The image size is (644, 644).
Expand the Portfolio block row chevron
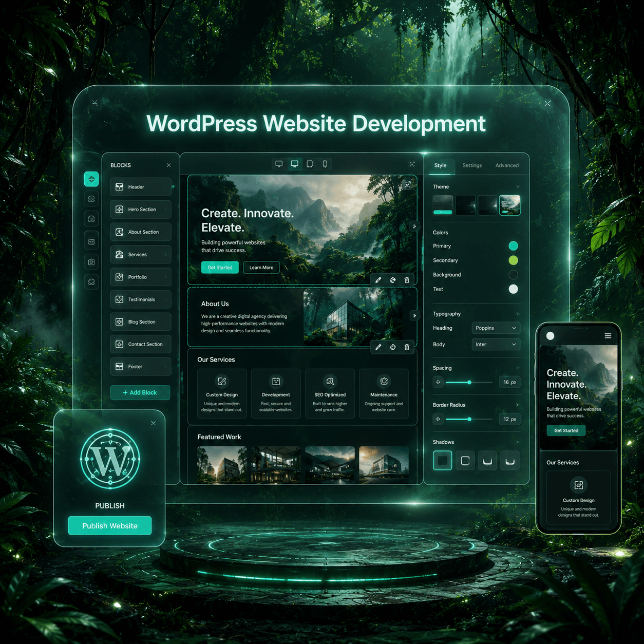point(166,277)
